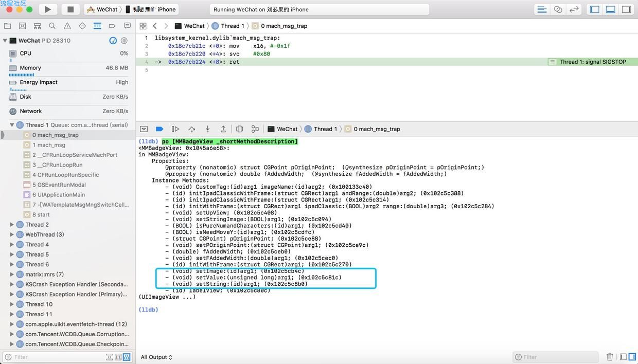
Task: Click the Stop button in toolbar
Action: coord(70,9)
